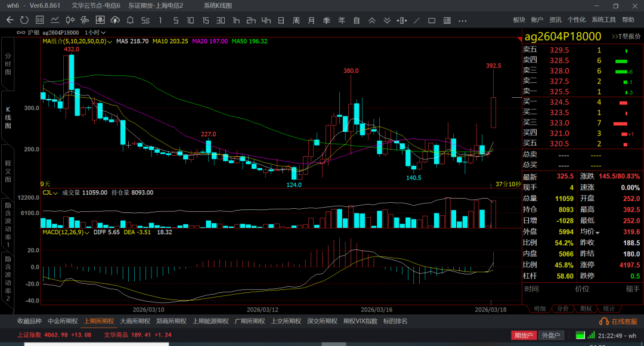Expand the 均价 dropdown arrow
The image size is (644, 346).
point(597,232)
